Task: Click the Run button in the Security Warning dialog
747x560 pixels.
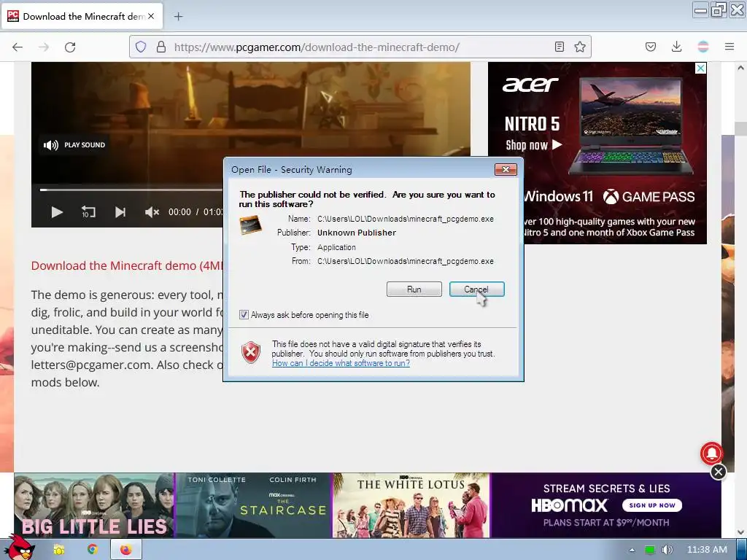Action: (414, 289)
